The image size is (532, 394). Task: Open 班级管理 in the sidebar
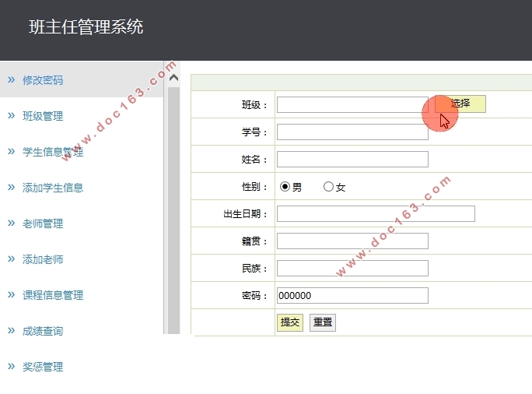click(x=43, y=116)
